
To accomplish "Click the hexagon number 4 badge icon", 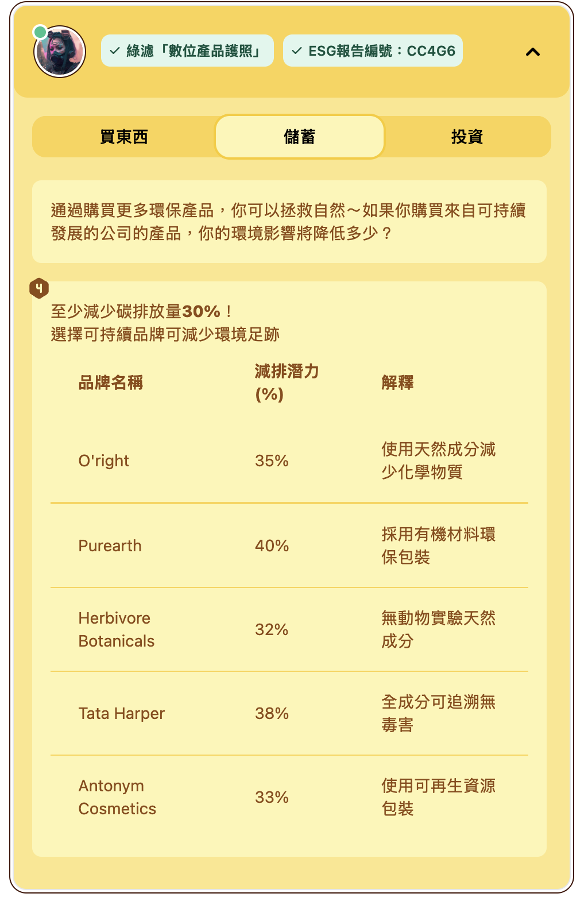I will 39,288.
